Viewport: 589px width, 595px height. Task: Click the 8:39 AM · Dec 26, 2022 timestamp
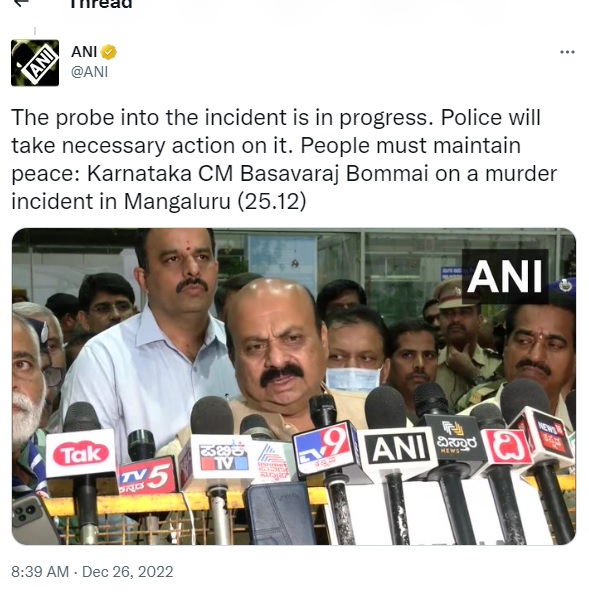pyautogui.click(x=92, y=571)
